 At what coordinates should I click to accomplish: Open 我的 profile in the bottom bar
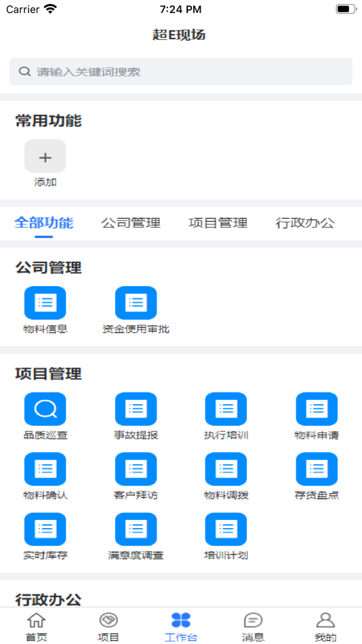(325, 627)
